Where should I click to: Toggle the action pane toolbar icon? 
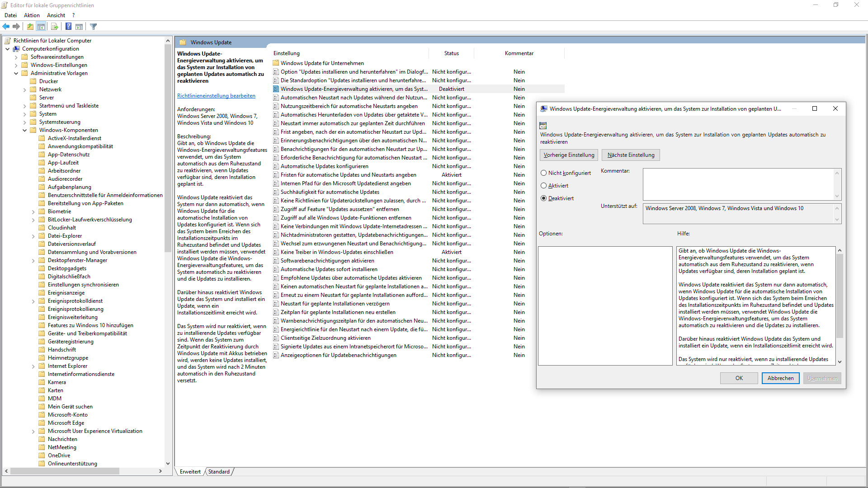[79, 27]
